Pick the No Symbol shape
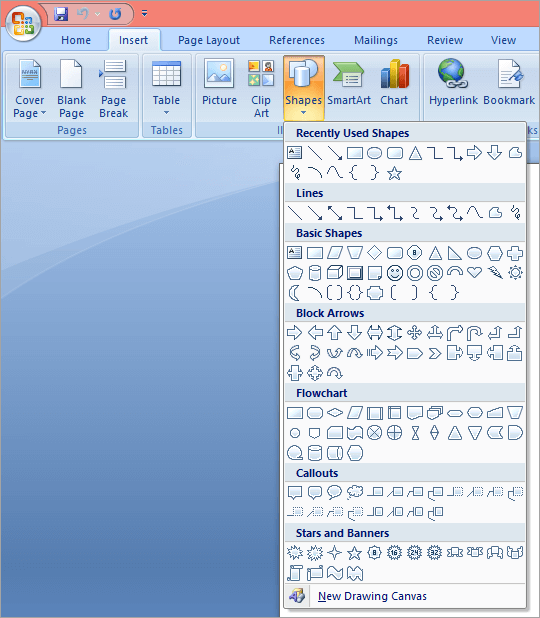540x618 pixels. pyautogui.click(x=435, y=273)
